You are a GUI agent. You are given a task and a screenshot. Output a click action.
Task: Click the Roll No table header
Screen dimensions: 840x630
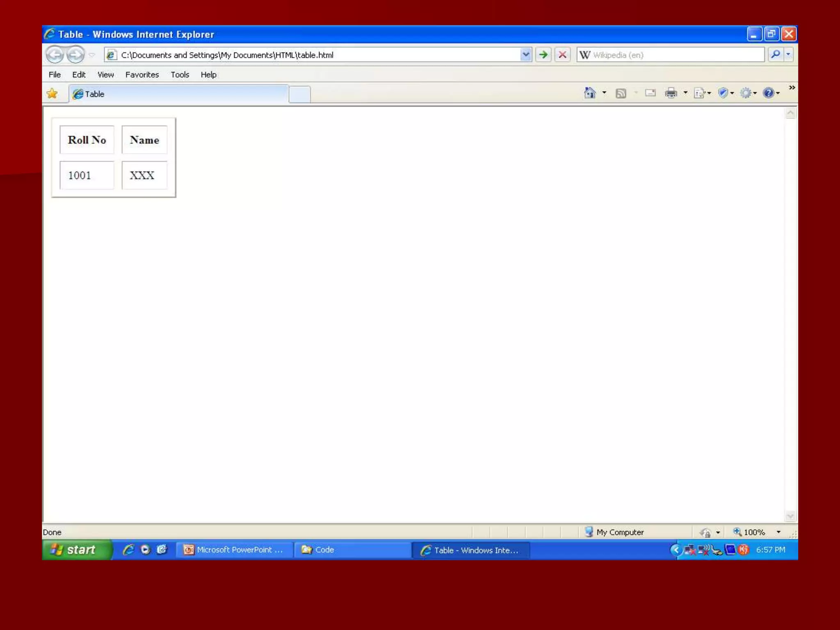(87, 140)
